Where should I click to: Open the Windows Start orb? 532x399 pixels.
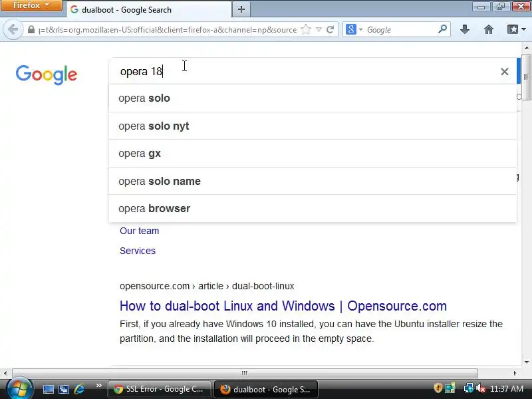[x=20, y=388]
